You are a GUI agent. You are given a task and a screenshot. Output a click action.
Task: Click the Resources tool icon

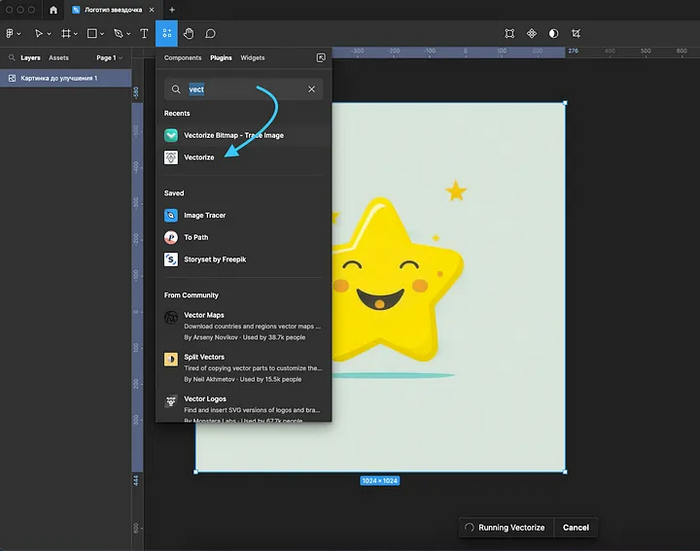tap(166, 33)
